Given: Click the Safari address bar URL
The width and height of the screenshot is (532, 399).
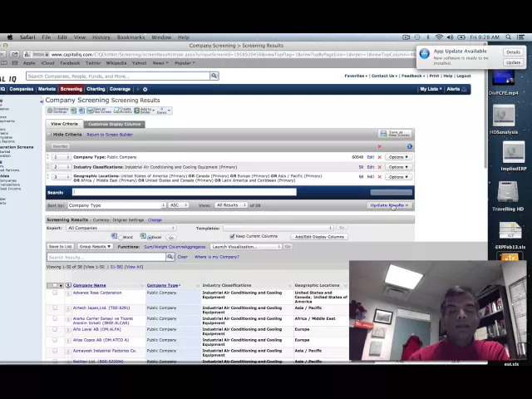Looking at the screenshot, I should [x=233, y=54].
